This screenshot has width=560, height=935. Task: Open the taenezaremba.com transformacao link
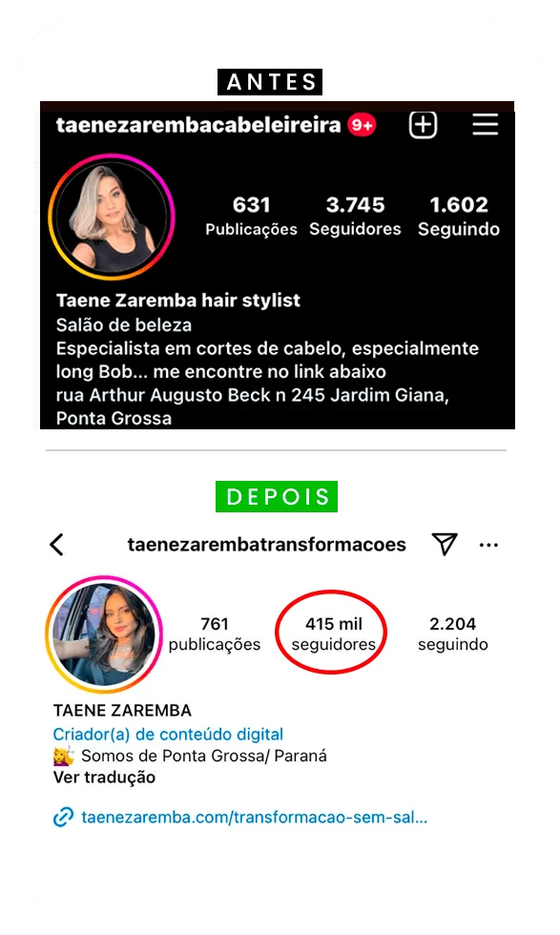pyautogui.click(x=255, y=817)
